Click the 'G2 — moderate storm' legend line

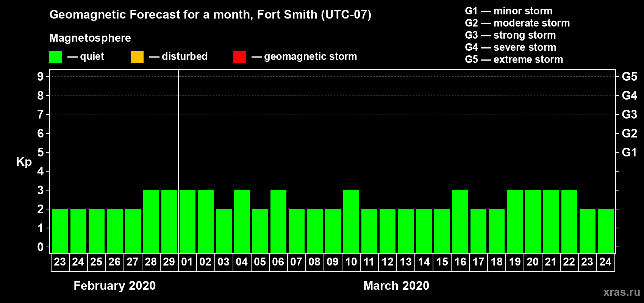(x=517, y=23)
